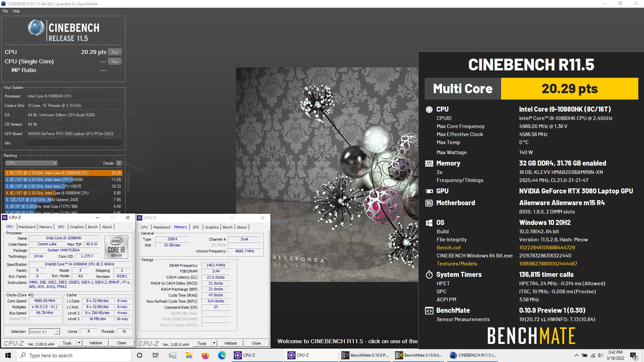
Task: Open network status tray icon
Action: click(x=593, y=355)
